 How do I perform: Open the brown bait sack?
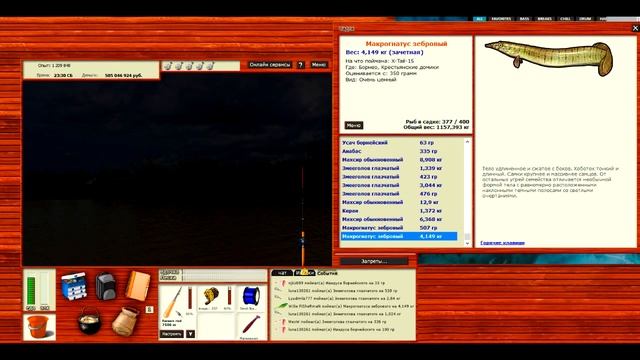(x=125, y=322)
